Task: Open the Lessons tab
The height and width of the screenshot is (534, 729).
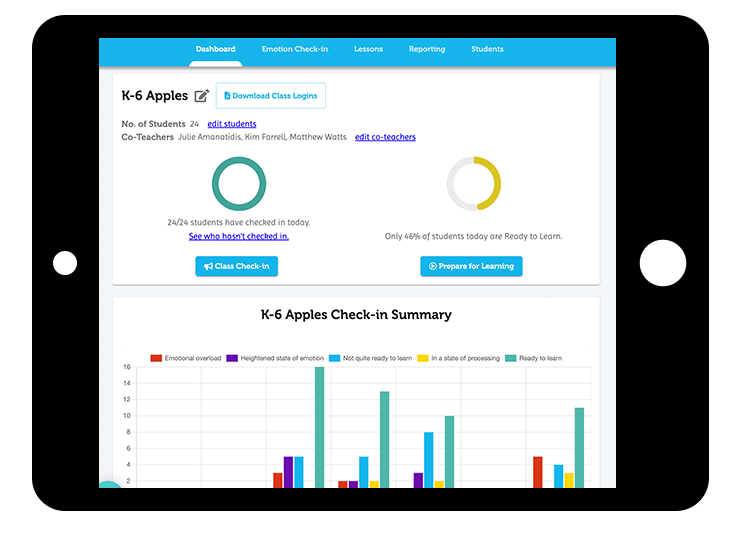Action: tap(368, 49)
